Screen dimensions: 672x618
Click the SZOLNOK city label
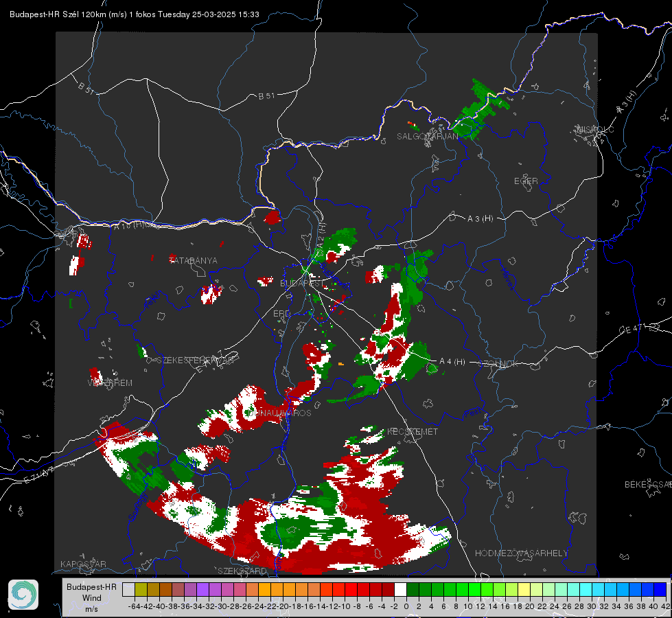[498, 364]
